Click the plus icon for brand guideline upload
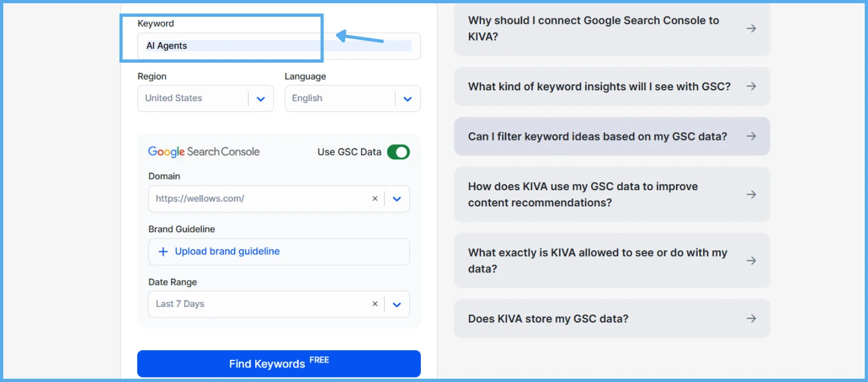868x382 pixels. tap(163, 252)
